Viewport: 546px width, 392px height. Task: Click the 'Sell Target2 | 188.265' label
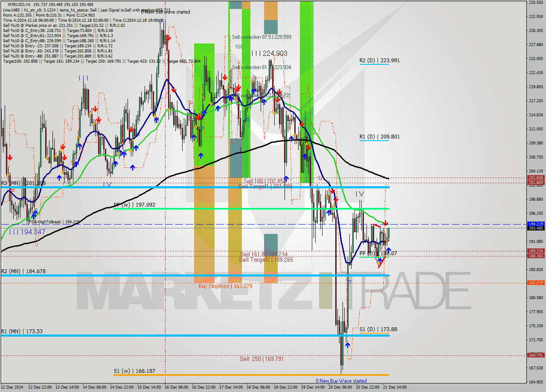(x=266, y=259)
